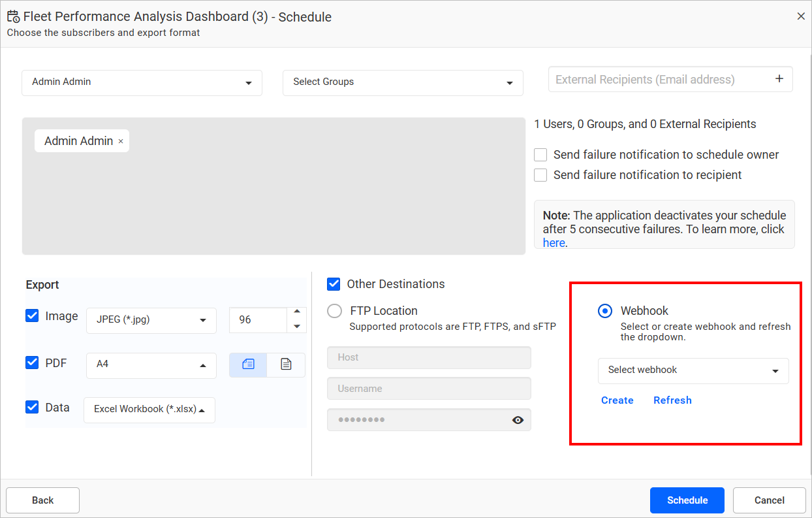Remove Admin Admin subscriber using its × icon
Viewport: 812px width, 518px height.
click(121, 140)
